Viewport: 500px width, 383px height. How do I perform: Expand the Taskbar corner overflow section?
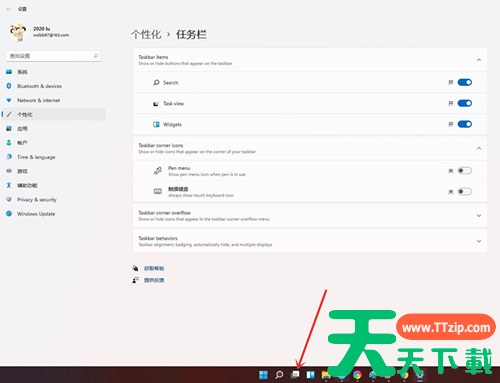[x=479, y=216]
